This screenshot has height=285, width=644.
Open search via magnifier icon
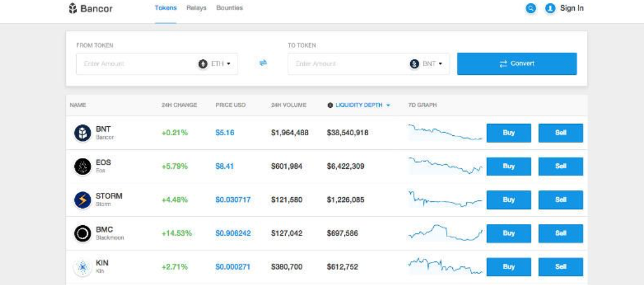(x=531, y=8)
